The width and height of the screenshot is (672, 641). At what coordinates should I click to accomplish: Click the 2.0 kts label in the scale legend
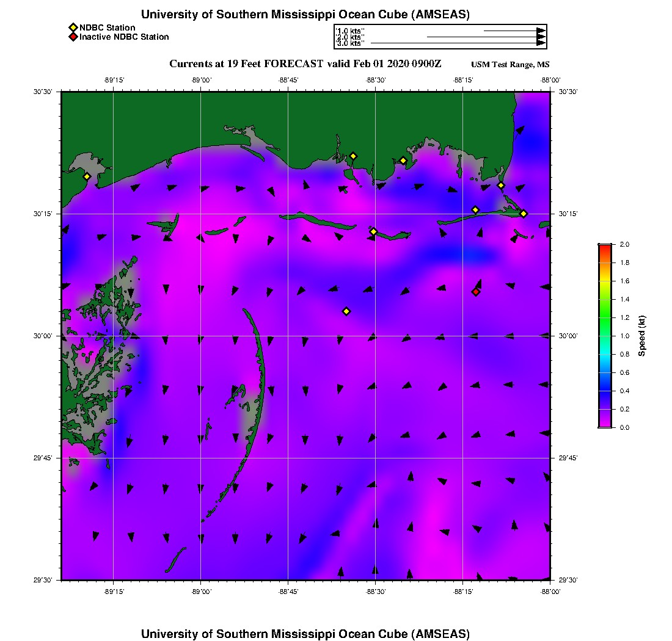351,37
